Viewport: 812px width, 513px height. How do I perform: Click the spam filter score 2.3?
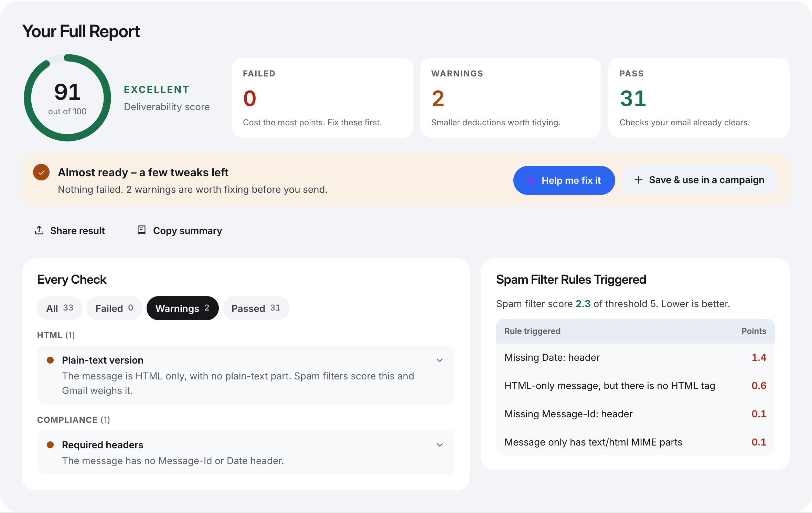point(583,304)
